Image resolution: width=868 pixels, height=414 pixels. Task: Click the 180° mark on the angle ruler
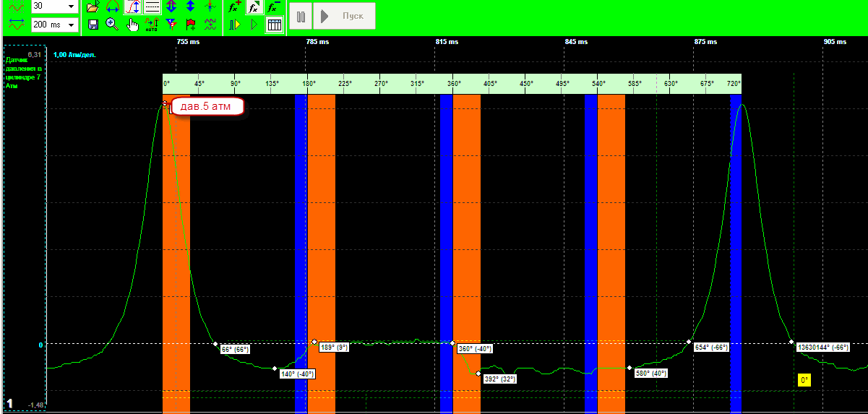(x=309, y=84)
